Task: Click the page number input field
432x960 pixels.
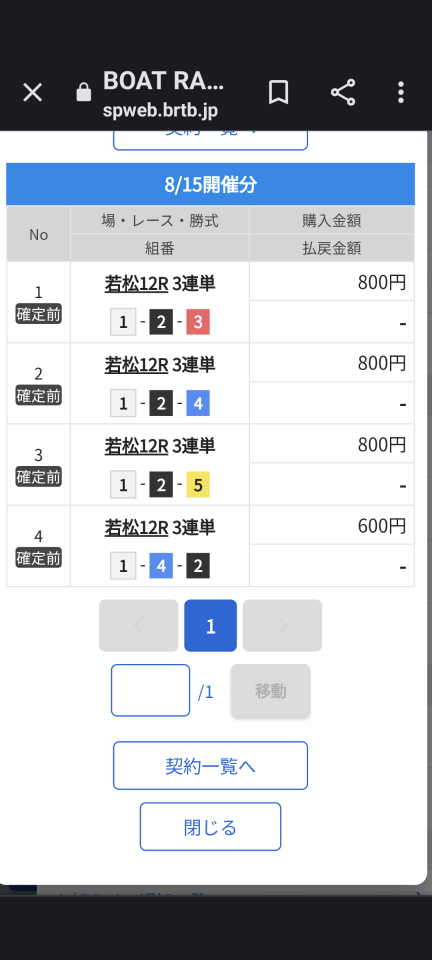Action: pos(151,690)
